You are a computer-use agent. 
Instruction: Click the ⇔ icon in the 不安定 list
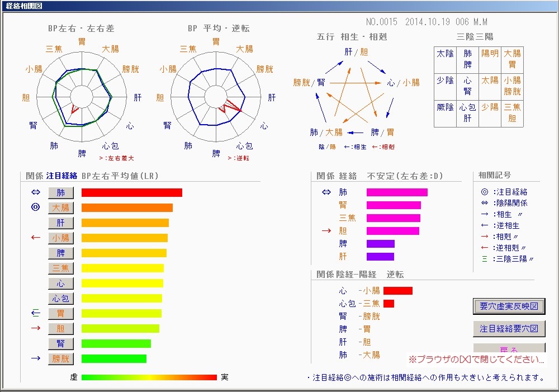click(x=326, y=192)
